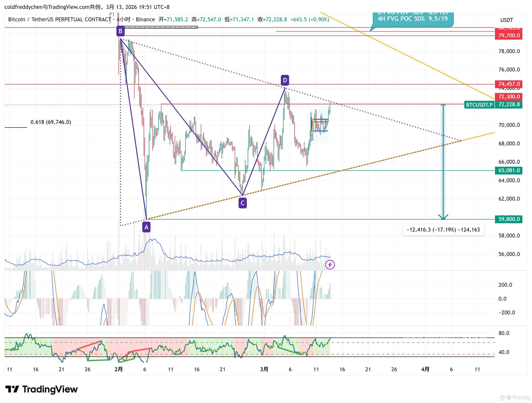This screenshot has height=403, width=532.
Task: Click the 2月 date axis label
Action: (x=119, y=369)
